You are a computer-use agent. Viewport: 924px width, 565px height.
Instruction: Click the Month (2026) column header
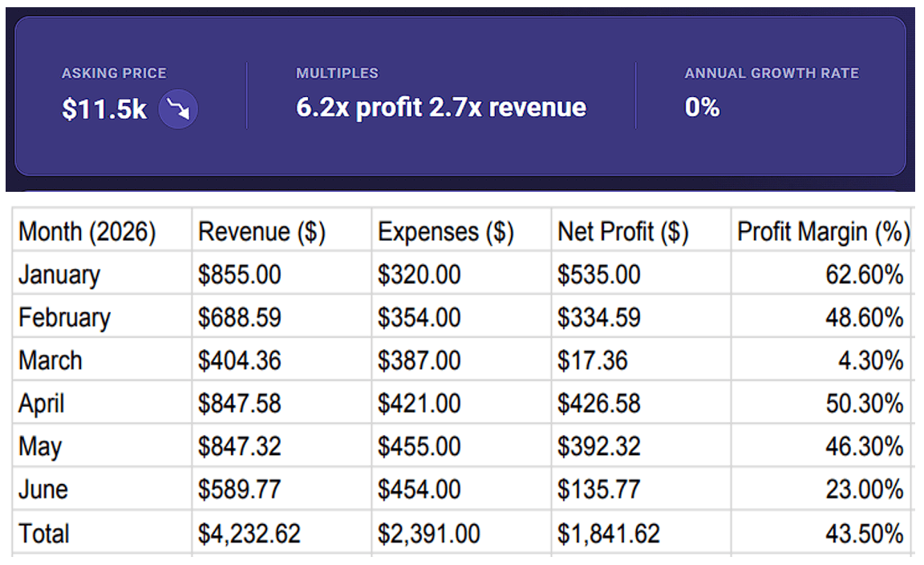[x=103, y=230]
